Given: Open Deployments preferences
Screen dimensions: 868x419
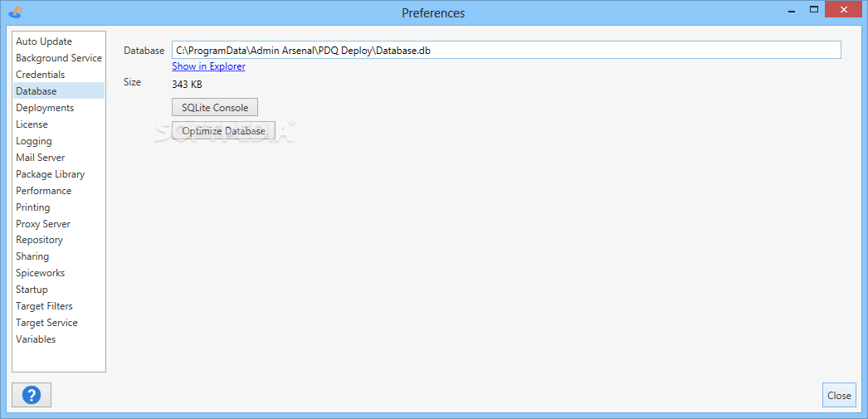Looking at the screenshot, I should coord(59,108).
